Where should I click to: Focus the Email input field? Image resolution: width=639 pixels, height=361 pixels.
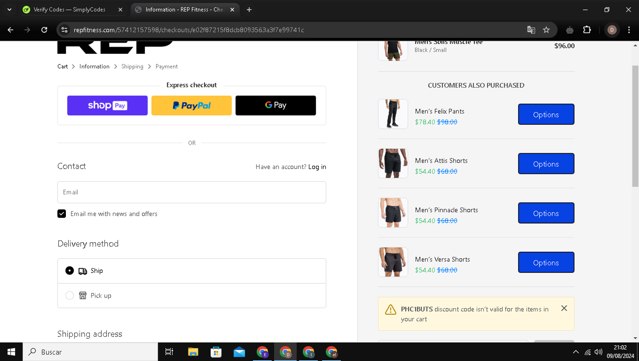click(192, 192)
